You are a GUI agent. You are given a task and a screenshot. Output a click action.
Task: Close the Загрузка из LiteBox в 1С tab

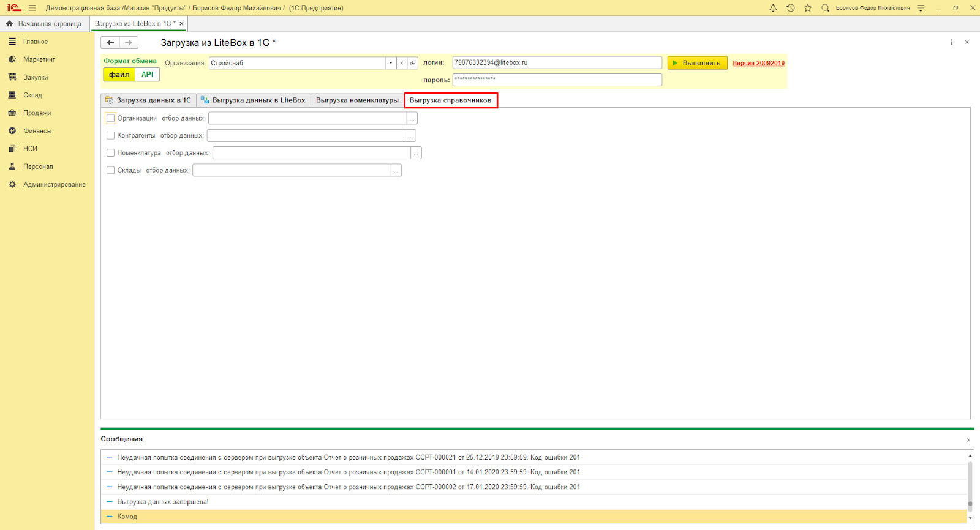[181, 24]
